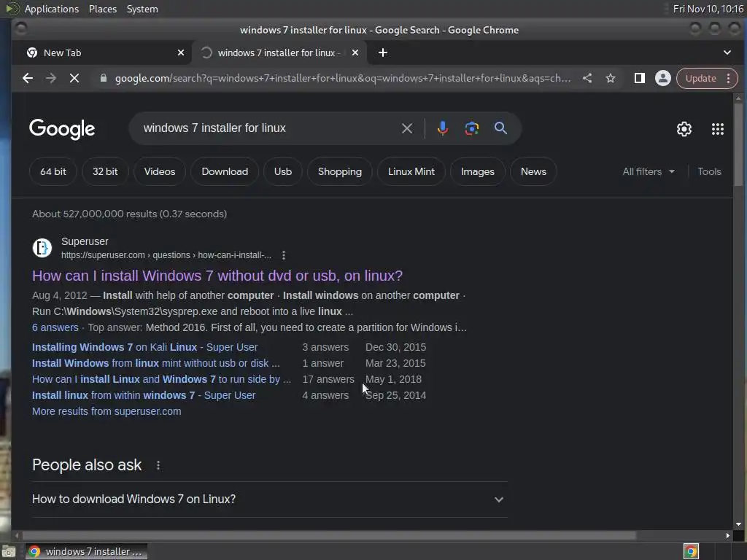This screenshot has width=747, height=560.
Task: Open a new Chrome tab
Action: pos(382,52)
